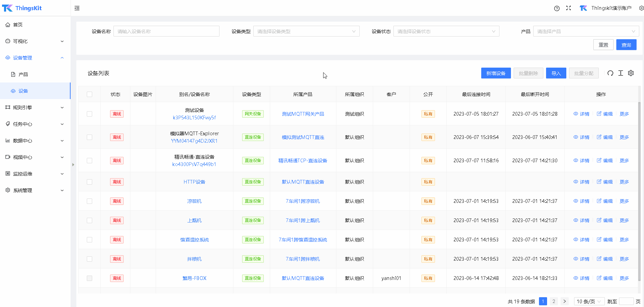Refresh the device list table
Image resolution: width=644 pixels, height=307 pixels.
610,73
